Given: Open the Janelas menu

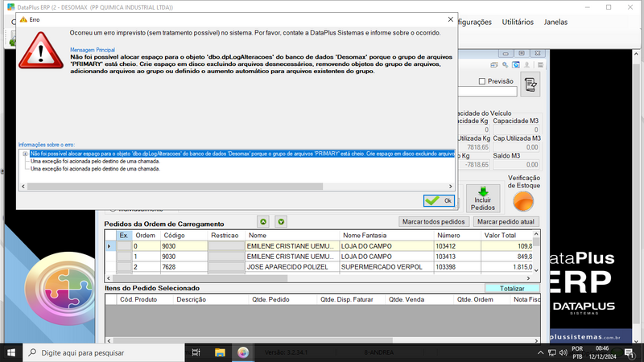Looking at the screenshot, I should (555, 23).
